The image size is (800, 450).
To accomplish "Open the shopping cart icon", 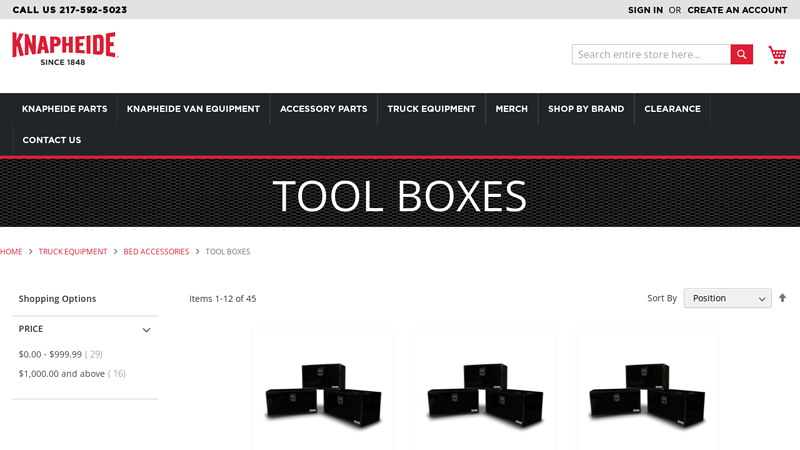I will coord(778,55).
